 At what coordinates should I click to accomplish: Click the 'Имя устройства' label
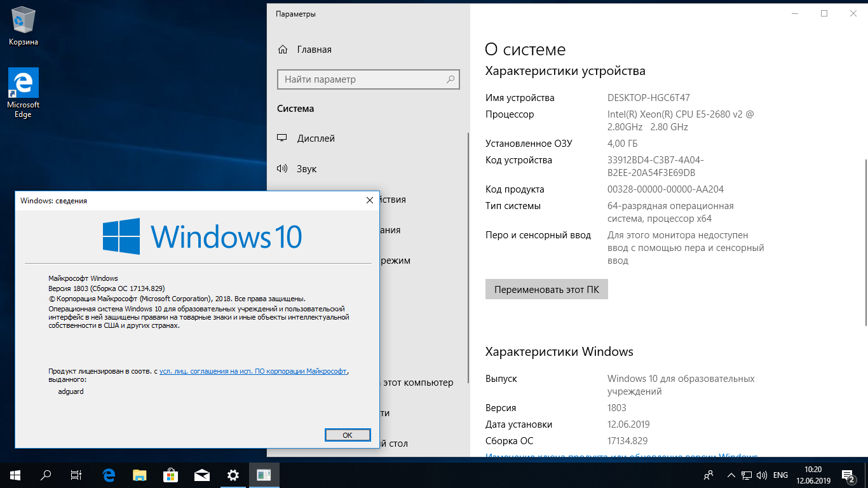[520, 98]
